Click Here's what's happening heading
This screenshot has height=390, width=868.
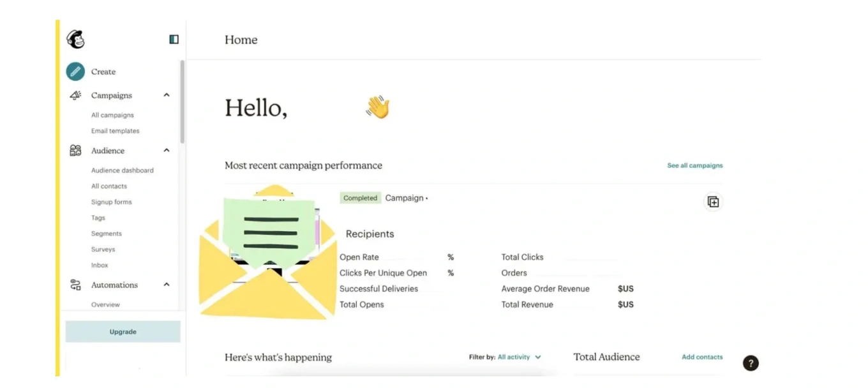click(278, 357)
